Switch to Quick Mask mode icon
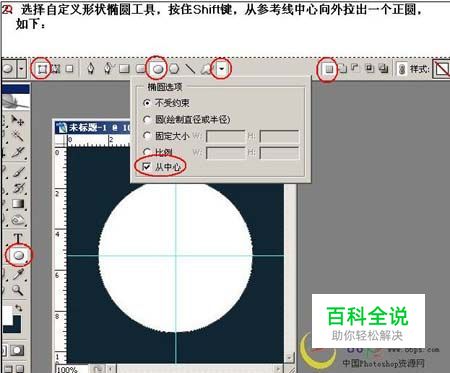This screenshot has width=450, height=373. tap(17, 350)
